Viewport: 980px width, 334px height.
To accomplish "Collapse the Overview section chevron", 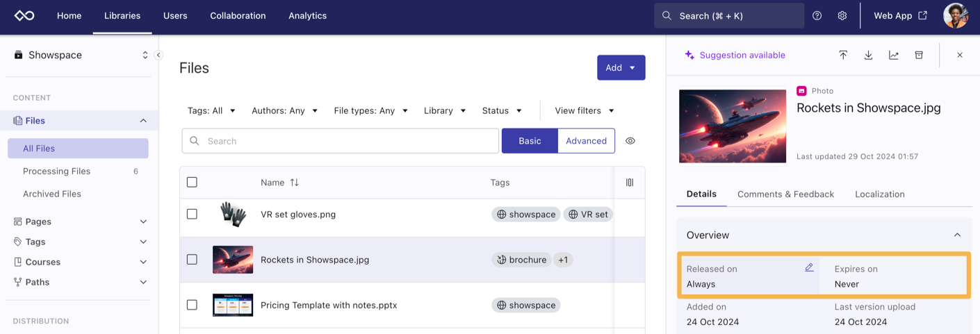I will (x=957, y=235).
